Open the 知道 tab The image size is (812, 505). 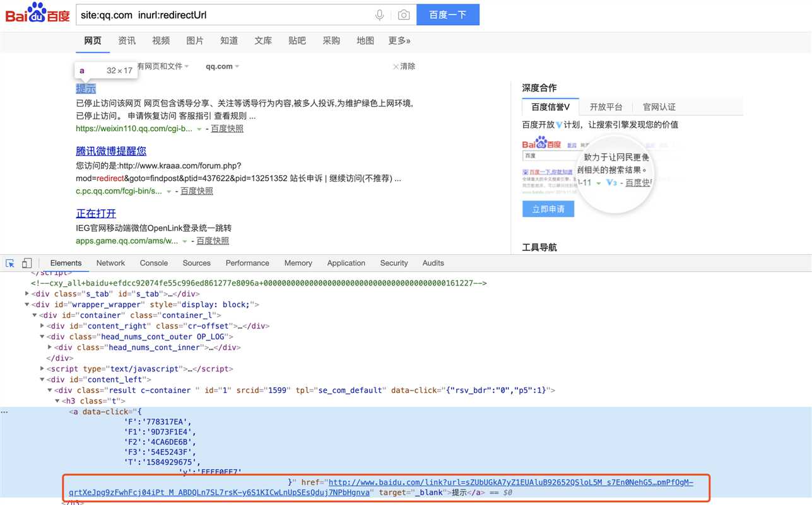point(229,40)
